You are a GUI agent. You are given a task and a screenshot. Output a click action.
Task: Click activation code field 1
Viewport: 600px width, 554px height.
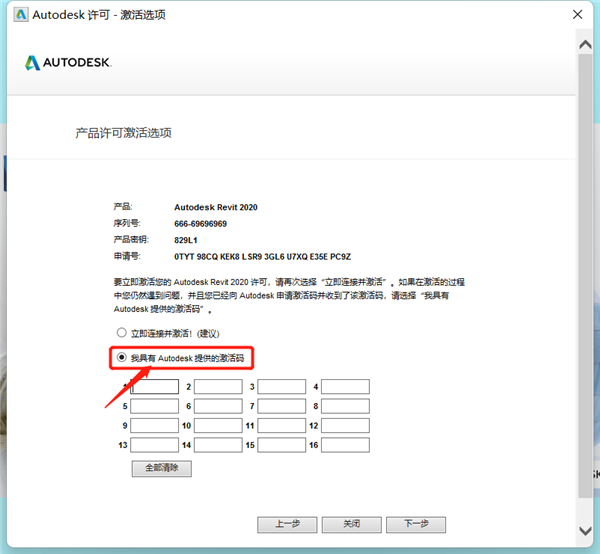[154, 387]
